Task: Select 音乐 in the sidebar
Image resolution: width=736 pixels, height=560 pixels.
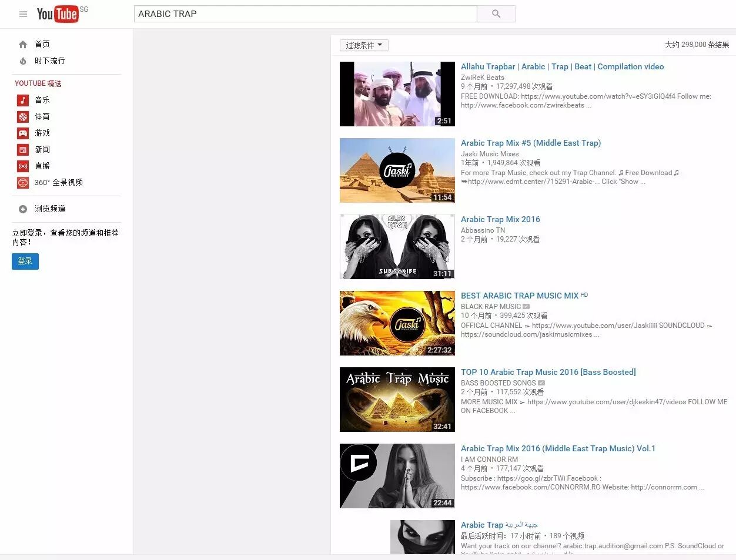Action: coord(42,100)
